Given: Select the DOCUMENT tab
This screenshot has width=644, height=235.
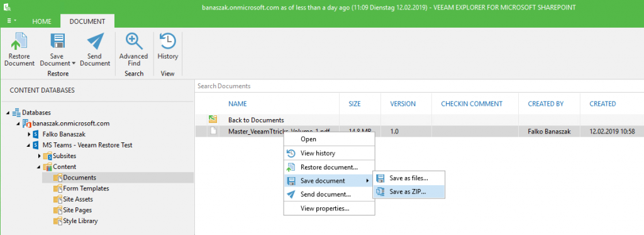Looking at the screenshot, I should coord(87,21).
